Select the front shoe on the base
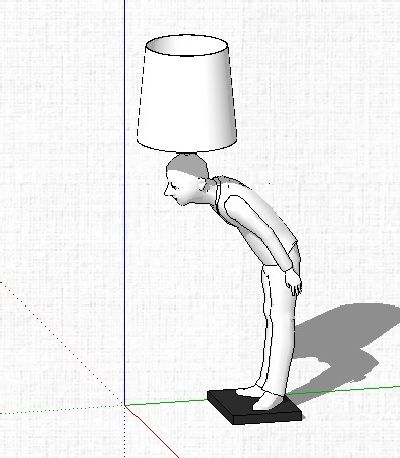400x458 pixels. [267, 401]
